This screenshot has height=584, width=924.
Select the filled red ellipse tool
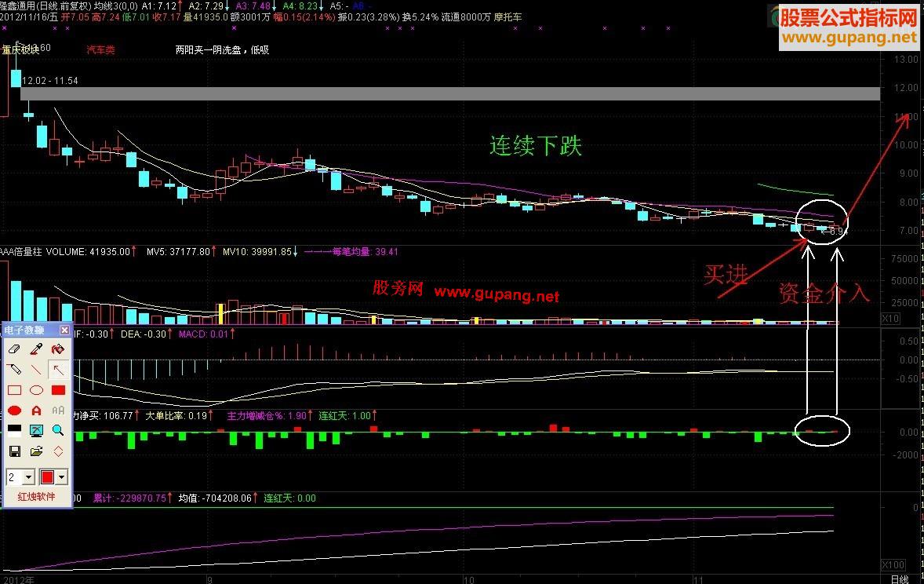[15, 411]
